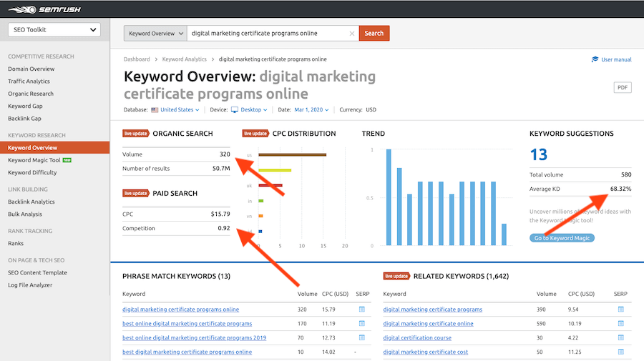Click the brown us bar in CPC Distribution
This screenshot has height=361, width=644.
293,154
